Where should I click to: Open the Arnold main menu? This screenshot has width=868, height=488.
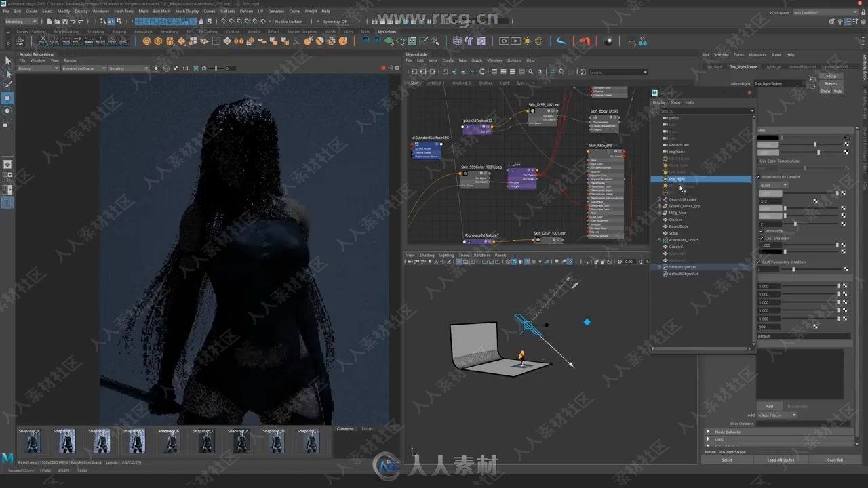[311, 12]
